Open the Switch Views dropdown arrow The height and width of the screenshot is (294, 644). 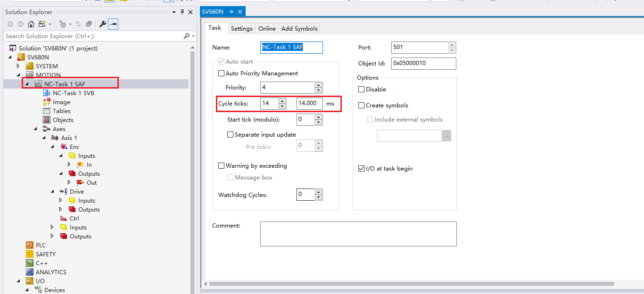(49, 24)
